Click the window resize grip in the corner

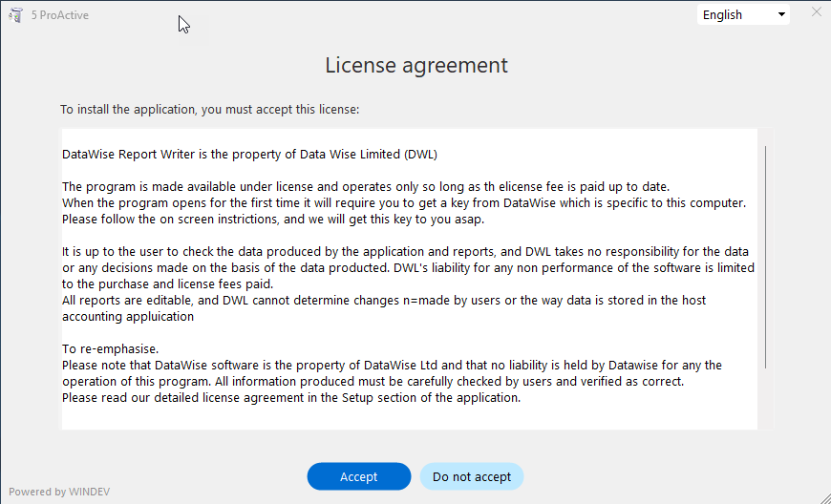click(x=823, y=496)
